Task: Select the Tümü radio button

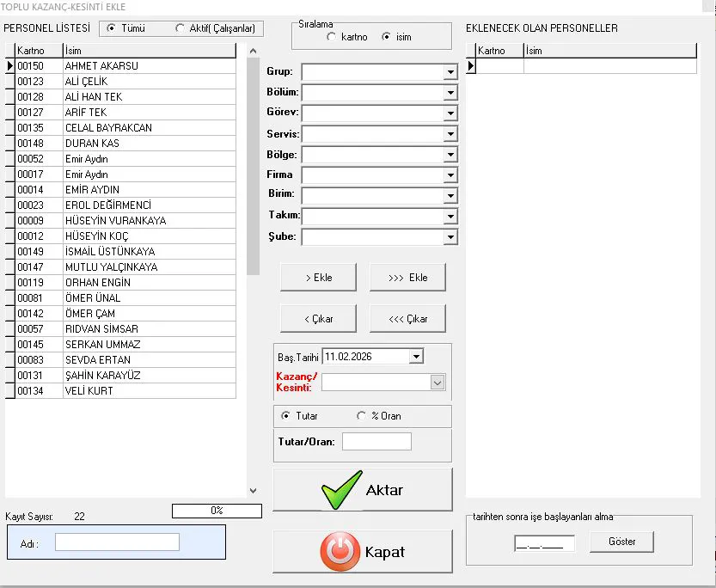Action: click(x=112, y=28)
